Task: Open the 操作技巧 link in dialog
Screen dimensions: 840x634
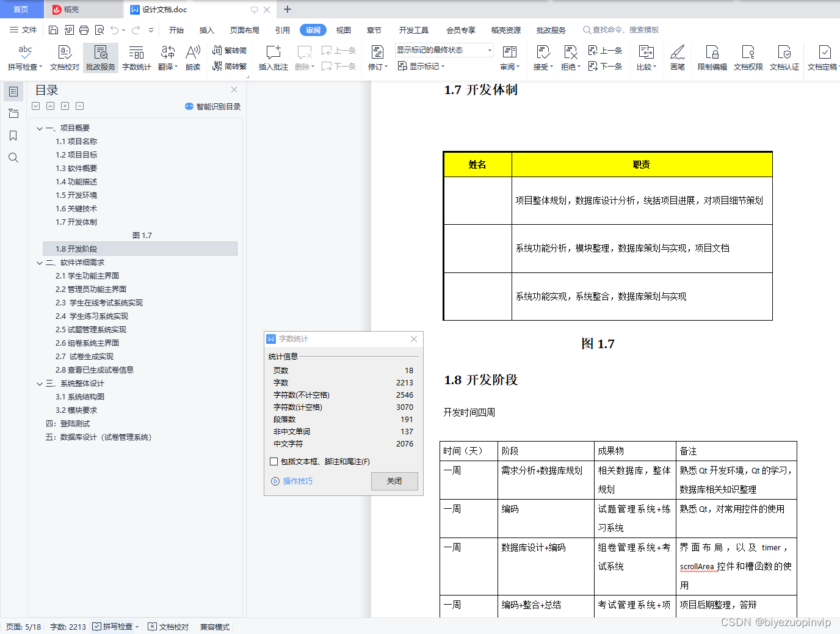Action: click(292, 481)
